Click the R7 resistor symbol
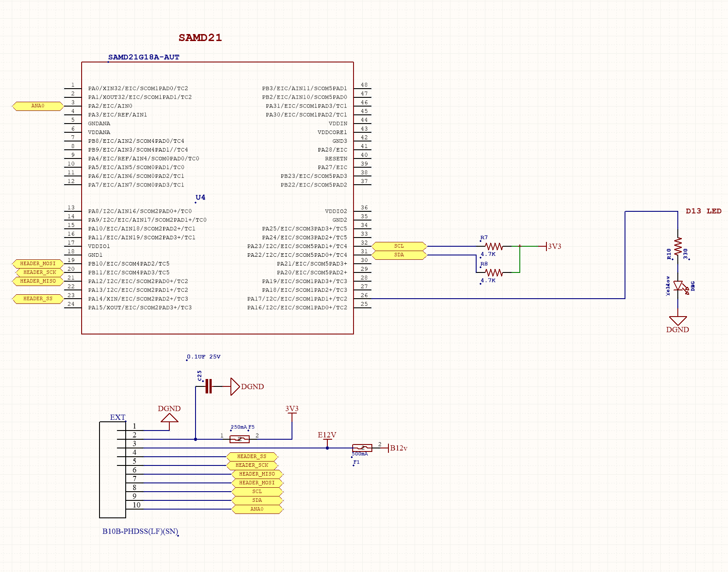 pyautogui.click(x=494, y=246)
